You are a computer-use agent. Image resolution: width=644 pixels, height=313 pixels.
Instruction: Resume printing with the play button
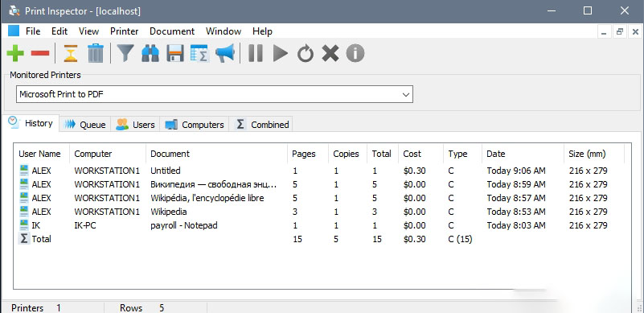(281, 53)
